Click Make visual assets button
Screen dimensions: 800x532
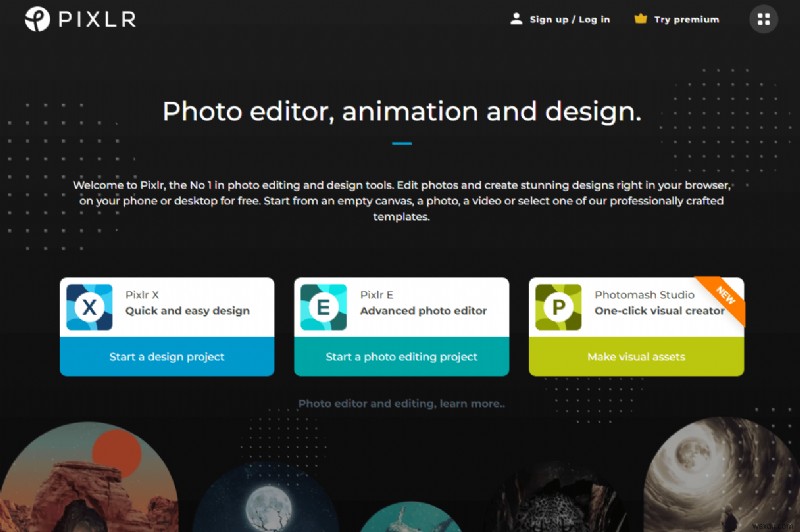coord(636,357)
